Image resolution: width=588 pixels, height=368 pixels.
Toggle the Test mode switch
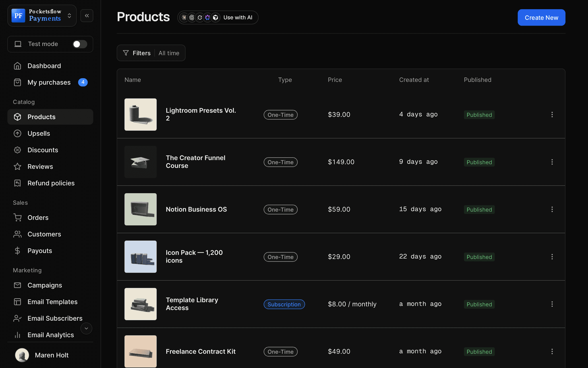(80, 44)
